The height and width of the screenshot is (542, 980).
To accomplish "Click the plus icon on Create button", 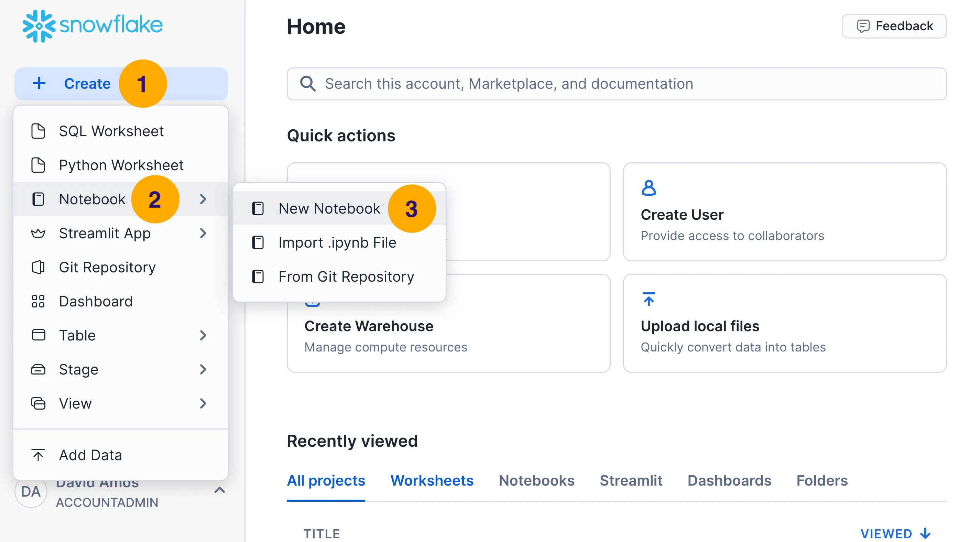I will click(x=39, y=83).
